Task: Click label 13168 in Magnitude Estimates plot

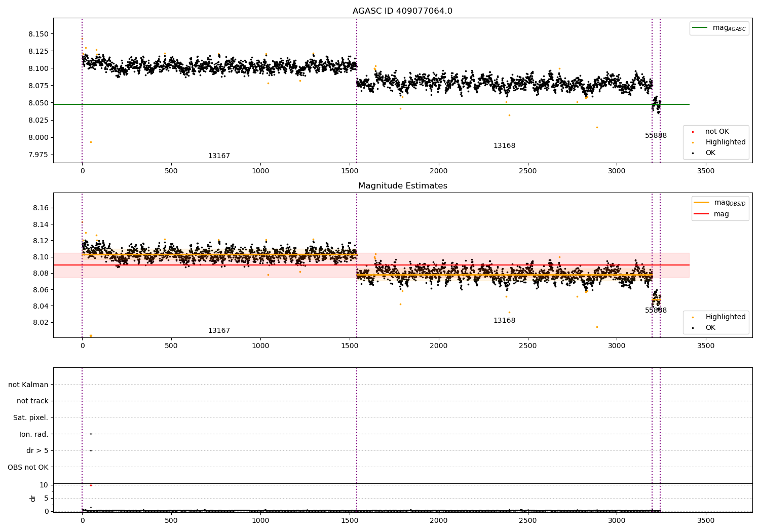Action: [504, 321]
